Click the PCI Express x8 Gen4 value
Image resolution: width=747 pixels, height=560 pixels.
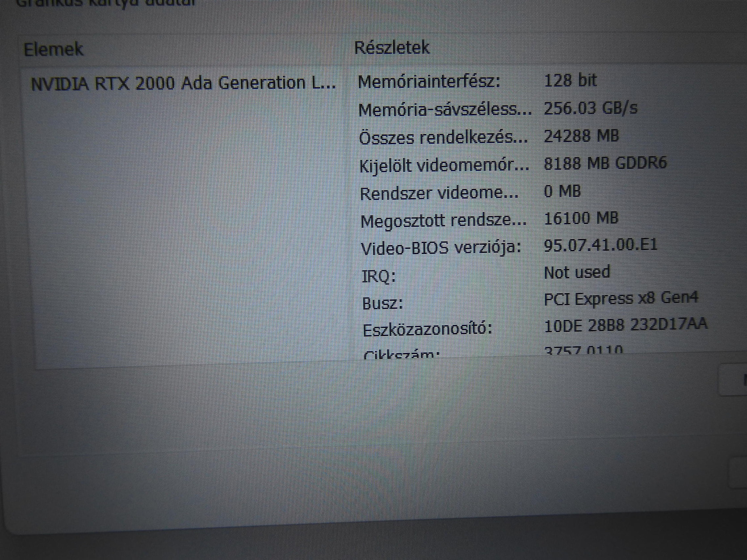(x=621, y=298)
